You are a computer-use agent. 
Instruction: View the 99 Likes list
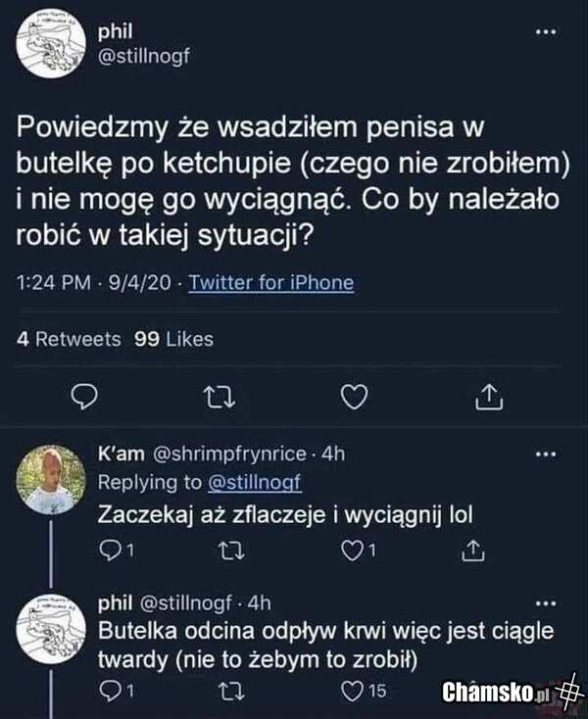[x=172, y=339]
